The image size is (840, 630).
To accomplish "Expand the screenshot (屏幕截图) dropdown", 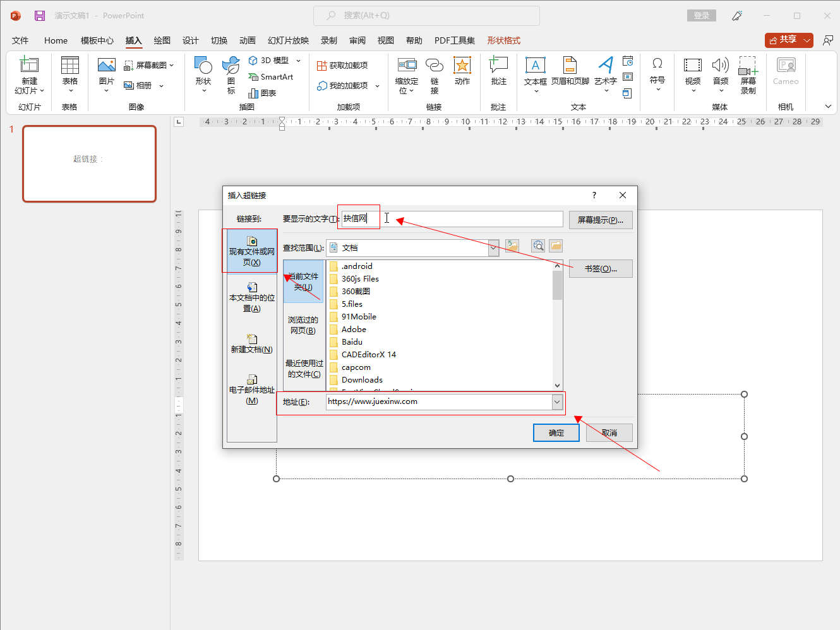I will [171, 66].
